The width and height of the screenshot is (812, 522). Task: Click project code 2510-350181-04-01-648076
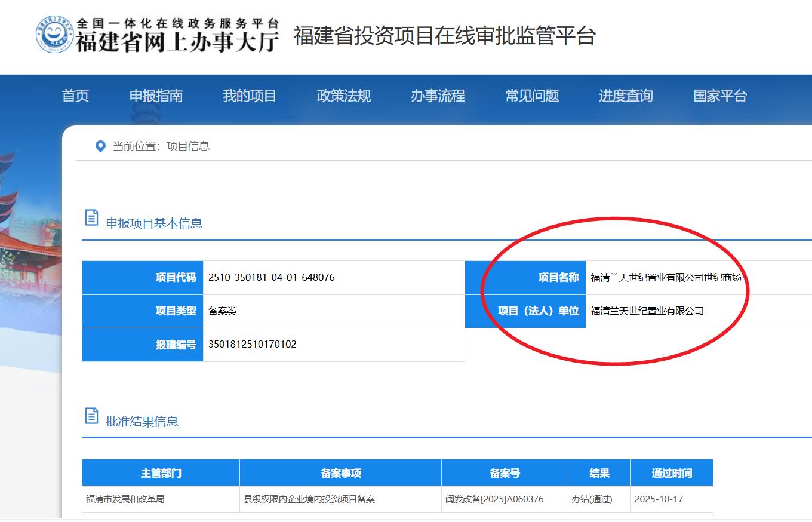tap(271, 278)
